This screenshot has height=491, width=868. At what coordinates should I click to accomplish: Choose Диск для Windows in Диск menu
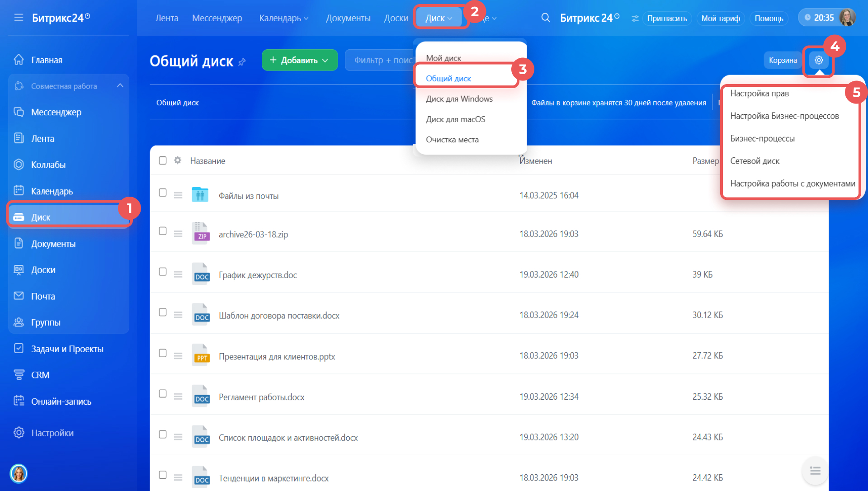tap(459, 99)
